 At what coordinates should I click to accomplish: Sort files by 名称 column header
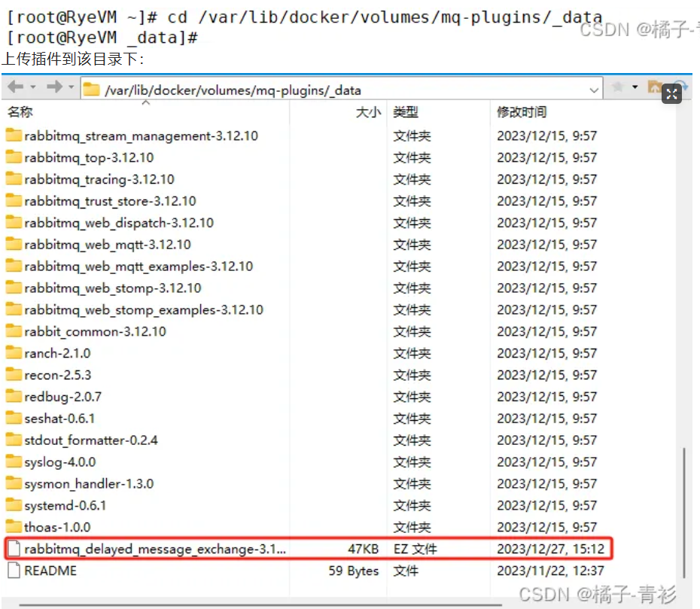click(x=20, y=112)
